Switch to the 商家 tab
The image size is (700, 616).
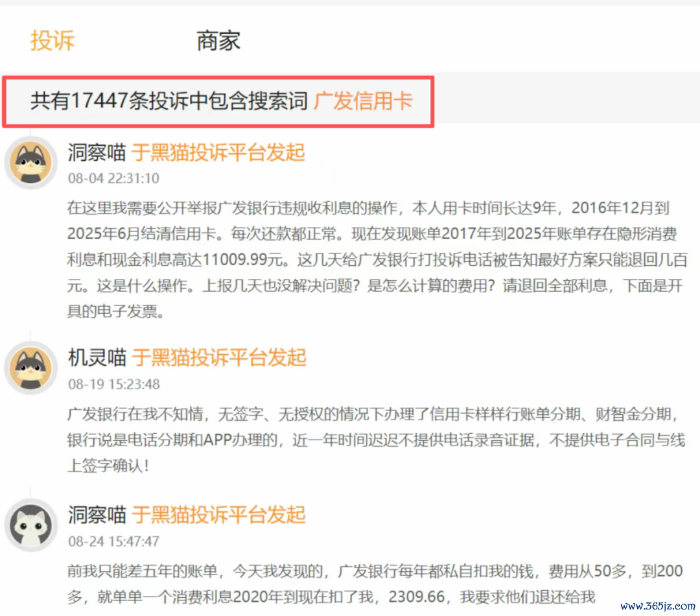click(218, 41)
